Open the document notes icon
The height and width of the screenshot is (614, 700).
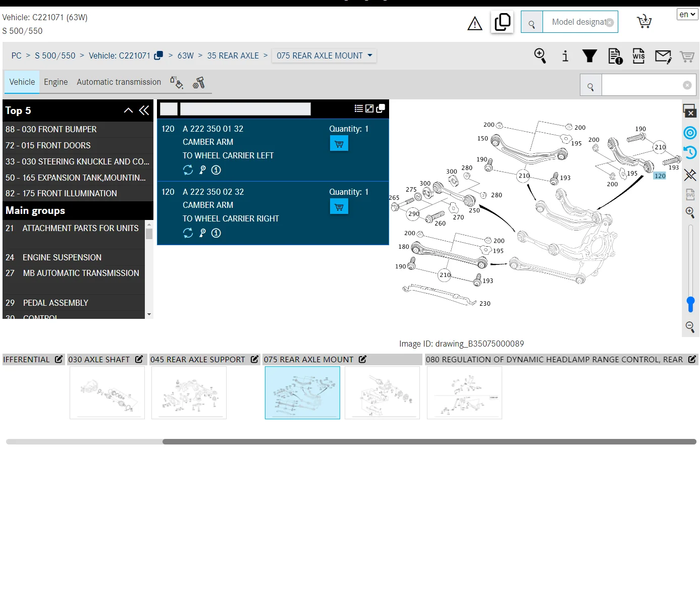click(615, 56)
